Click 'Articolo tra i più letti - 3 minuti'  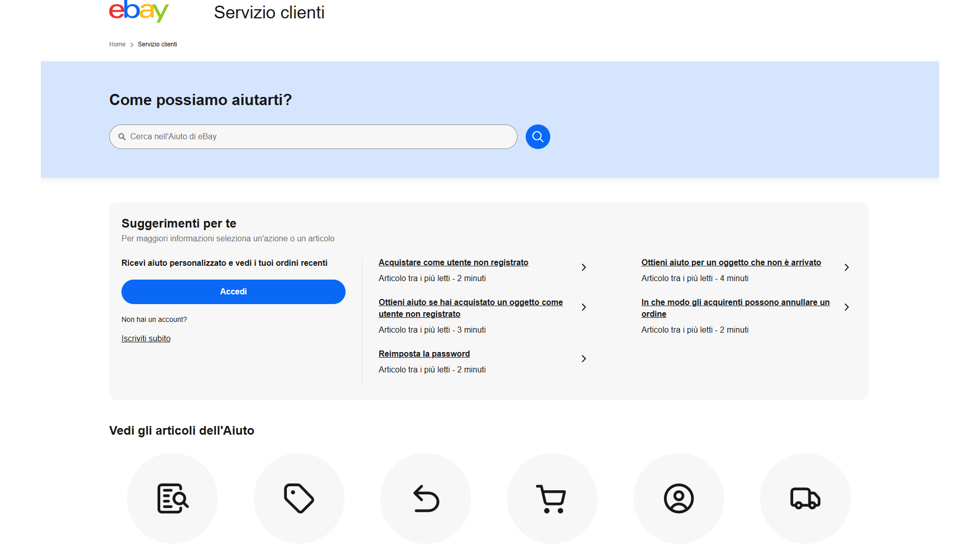click(x=432, y=330)
